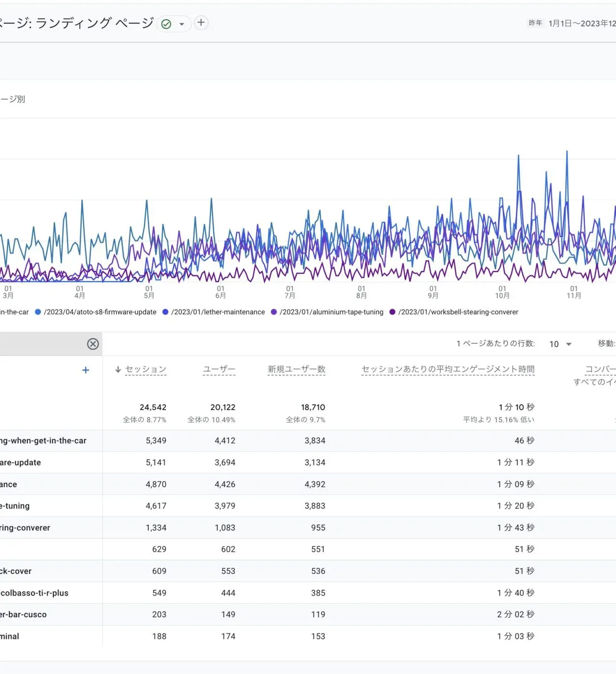
Task: Sort table by 新規ユーザー数 column header
Action: (x=296, y=369)
